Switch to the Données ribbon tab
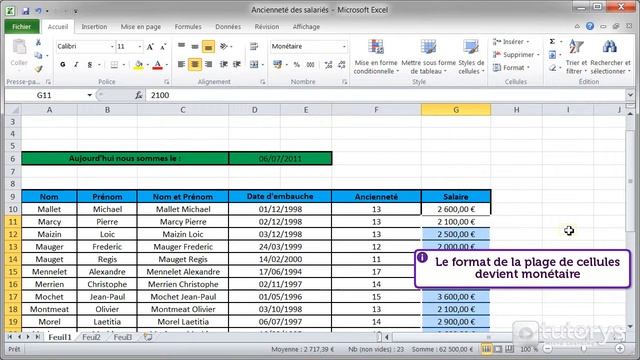Image resolution: width=640 pixels, height=360 pixels. (228, 27)
